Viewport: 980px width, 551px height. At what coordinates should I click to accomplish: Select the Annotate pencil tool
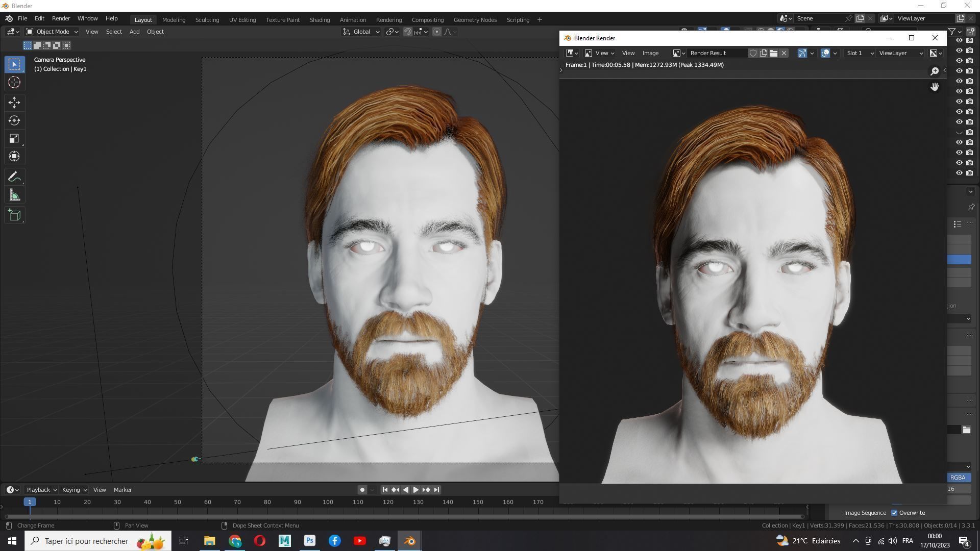click(x=14, y=177)
